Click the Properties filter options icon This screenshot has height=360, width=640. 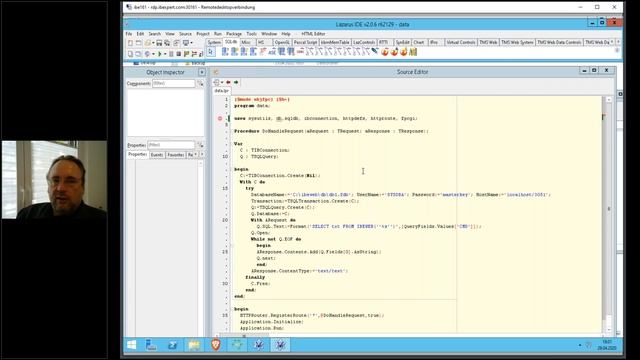pos(200,145)
